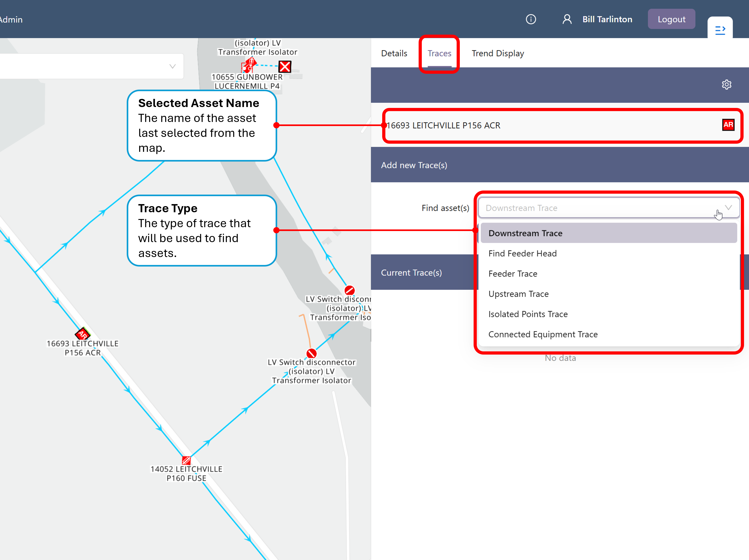This screenshot has width=749, height=560.
Task: Open the user profile icon
Action: pyautogui.click(x=567, y=19)
